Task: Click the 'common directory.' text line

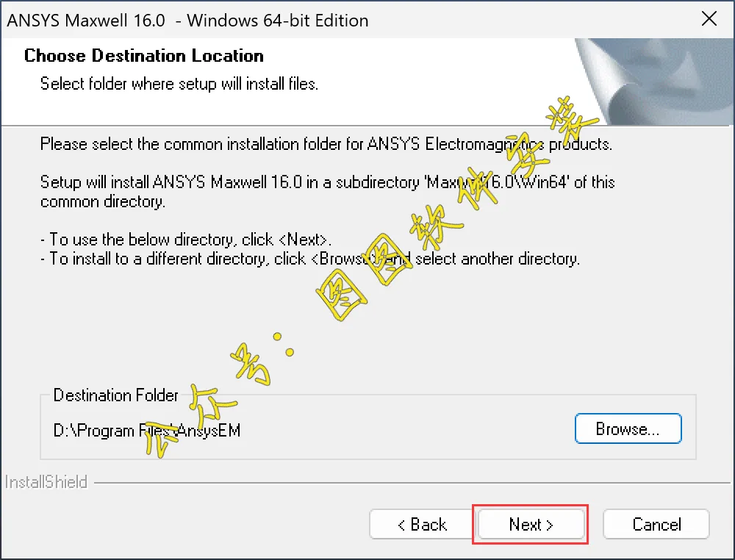Action: [x=103, y=201]
